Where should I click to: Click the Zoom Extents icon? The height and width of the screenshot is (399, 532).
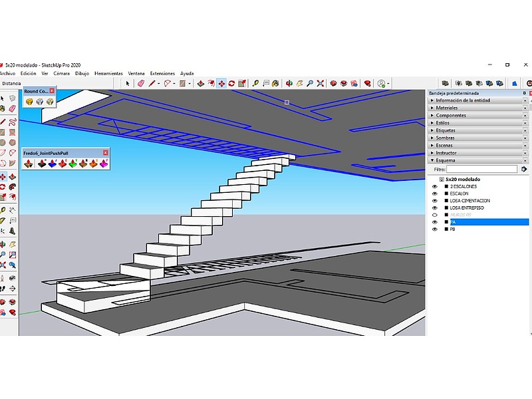[321, 84]
